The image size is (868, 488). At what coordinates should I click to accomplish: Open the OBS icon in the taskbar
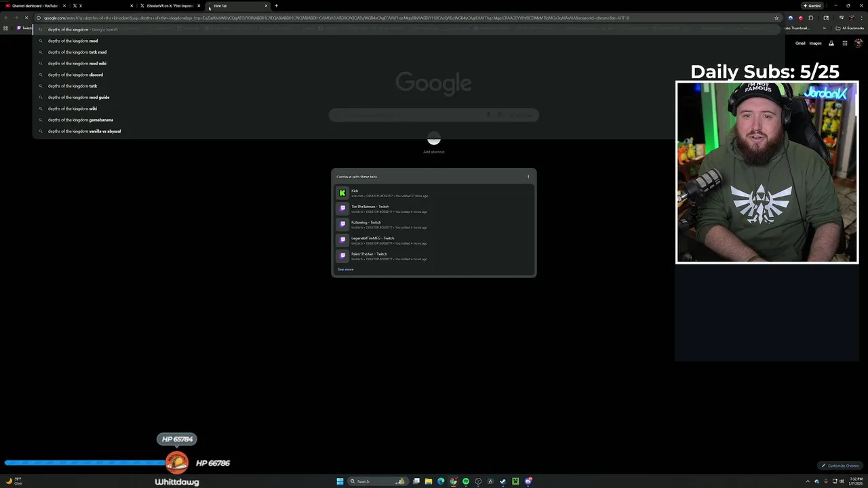tap(478, 481)
